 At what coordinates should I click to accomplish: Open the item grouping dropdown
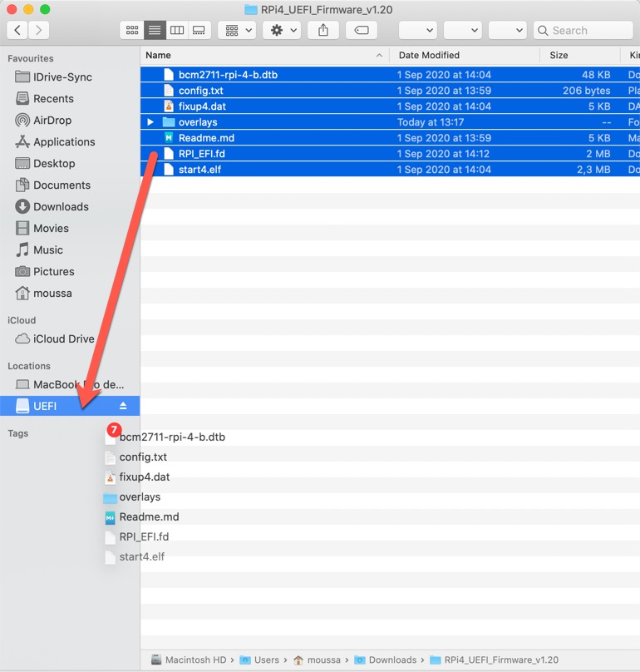click(238, 31)
